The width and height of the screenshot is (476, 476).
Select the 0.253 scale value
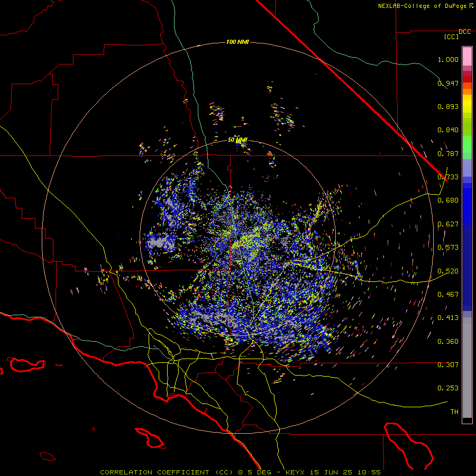pos(448,388)
